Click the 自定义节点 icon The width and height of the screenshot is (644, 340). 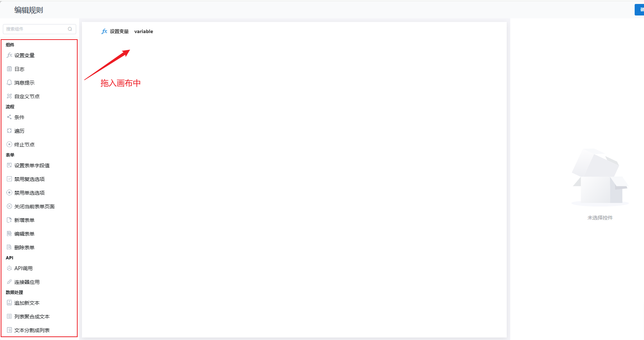pyautogui.click(x=9, y=96)
